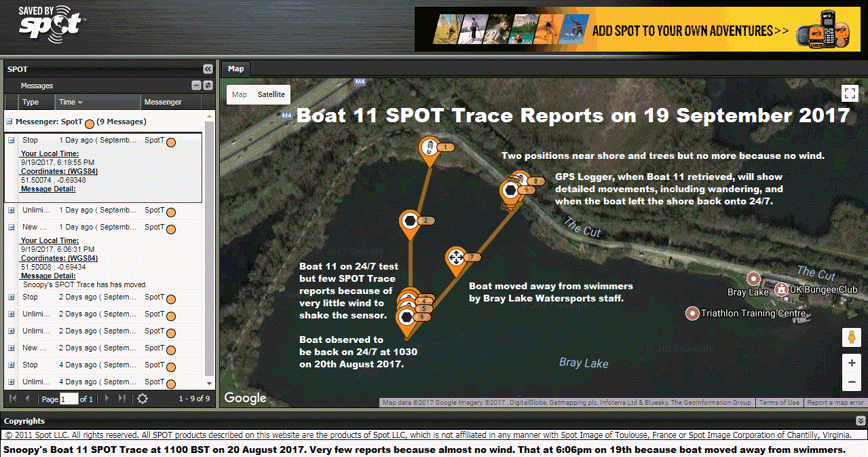This screenshot has height=457, width=868.
Task: Sort messages by Time column
Action: point(71,102)
